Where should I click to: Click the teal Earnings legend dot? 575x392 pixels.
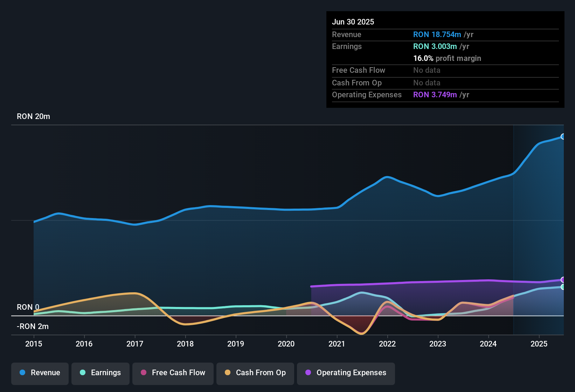click(x=82, y=373)
